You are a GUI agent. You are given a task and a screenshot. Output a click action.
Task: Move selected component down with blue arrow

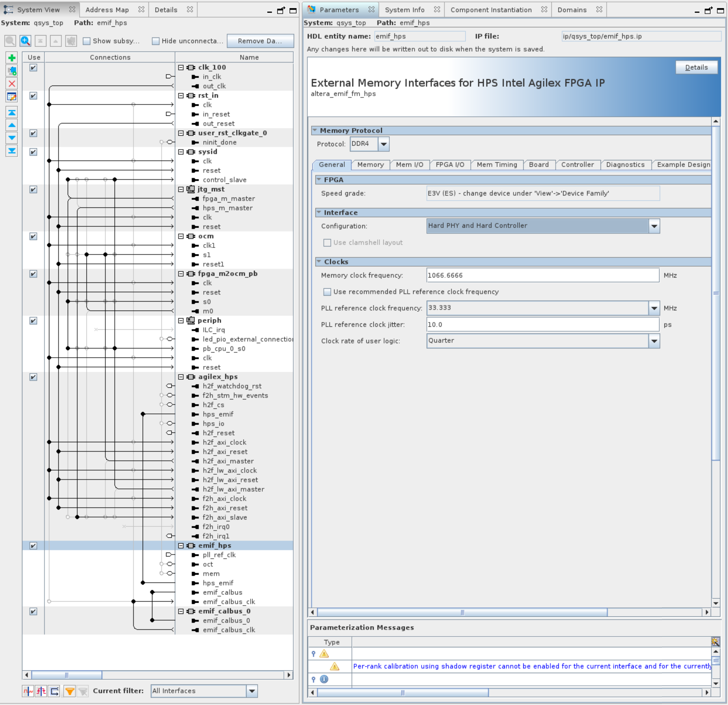pos(11,137)
